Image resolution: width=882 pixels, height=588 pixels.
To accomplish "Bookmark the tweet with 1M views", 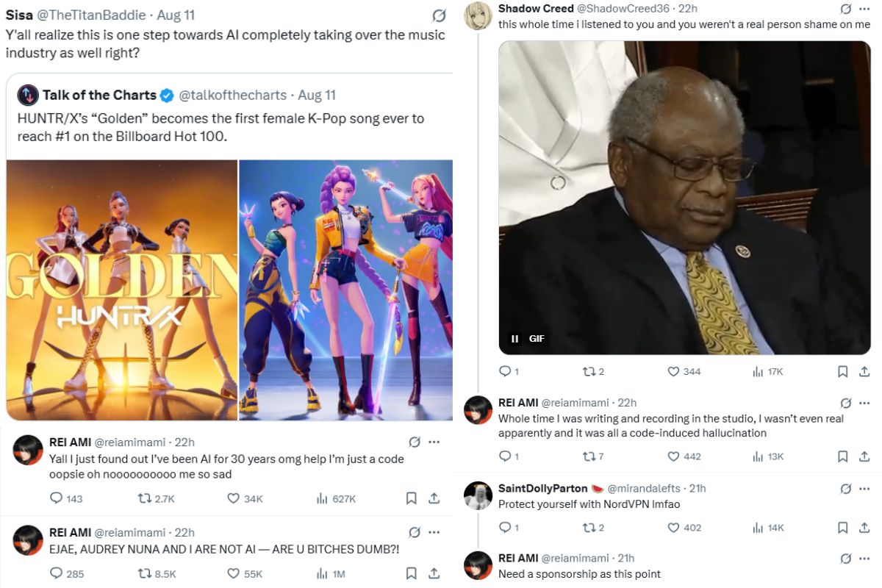I will click(x=412, y=573).
